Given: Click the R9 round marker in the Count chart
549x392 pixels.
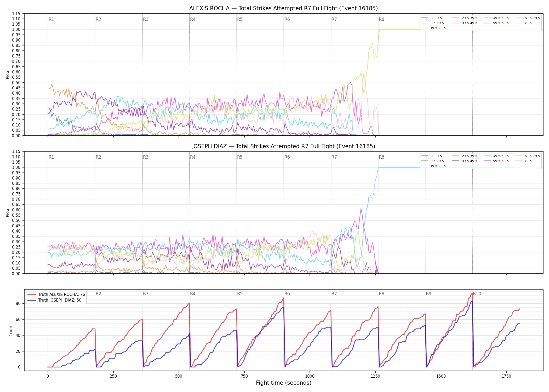Looking at the screenshot, I should point(428,294).
